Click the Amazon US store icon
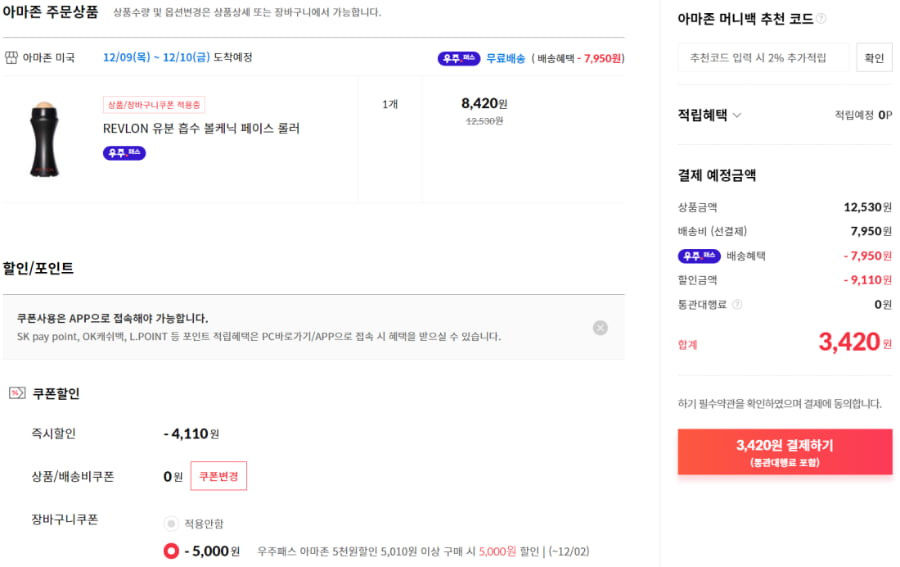The image size is (900, 567). point(11,57)
